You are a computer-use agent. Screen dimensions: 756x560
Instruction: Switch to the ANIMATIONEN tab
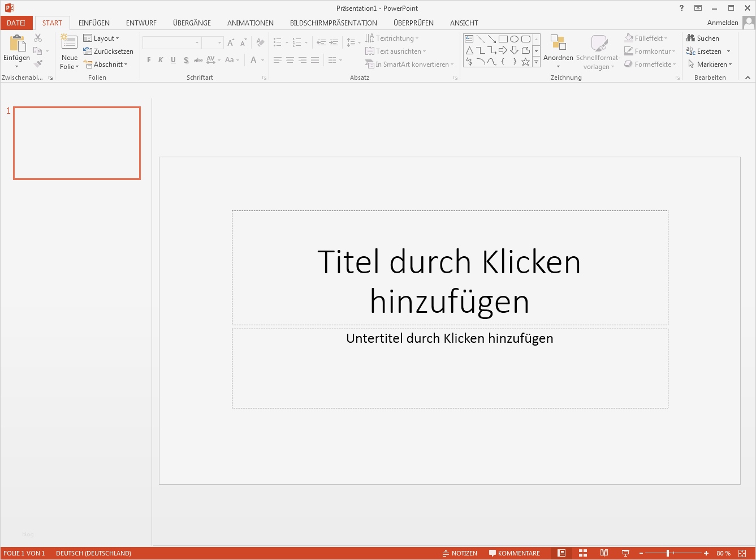(250, 23)
